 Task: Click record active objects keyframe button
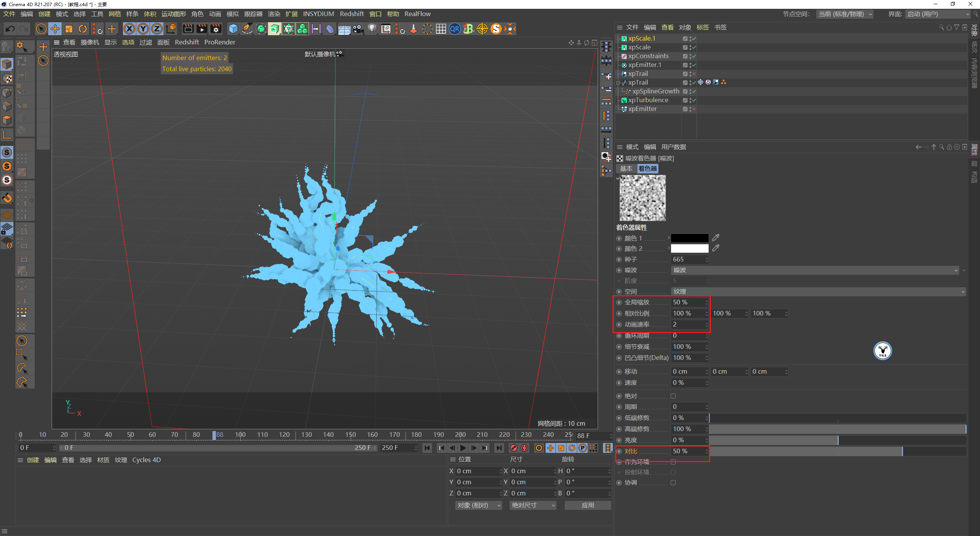514,448
